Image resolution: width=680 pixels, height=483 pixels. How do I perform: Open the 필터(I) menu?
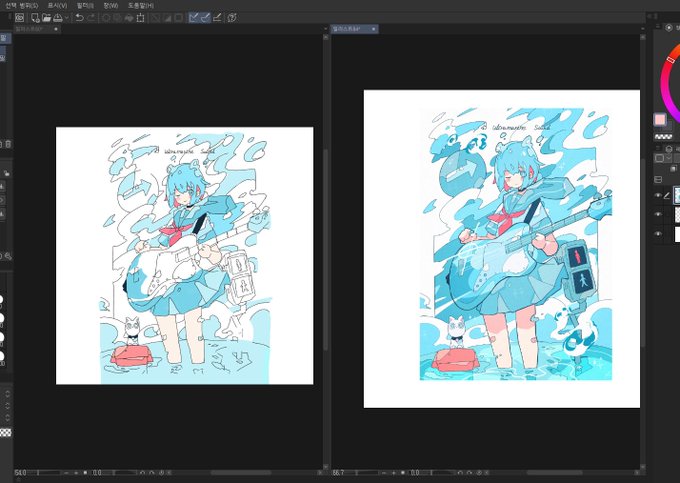click(x=85, y=6)
